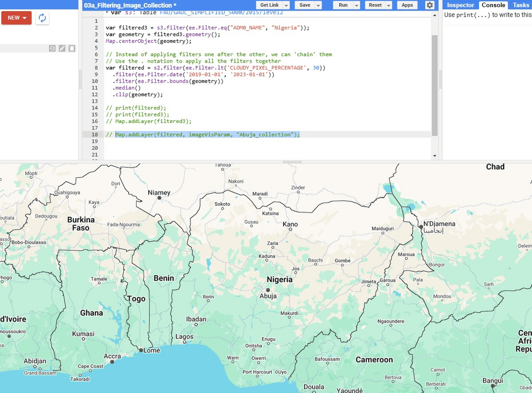The width and height of the screenshot is (532, 393).
Task: Expand the collapsed s3 import arrow
Action: coord(107,13)
